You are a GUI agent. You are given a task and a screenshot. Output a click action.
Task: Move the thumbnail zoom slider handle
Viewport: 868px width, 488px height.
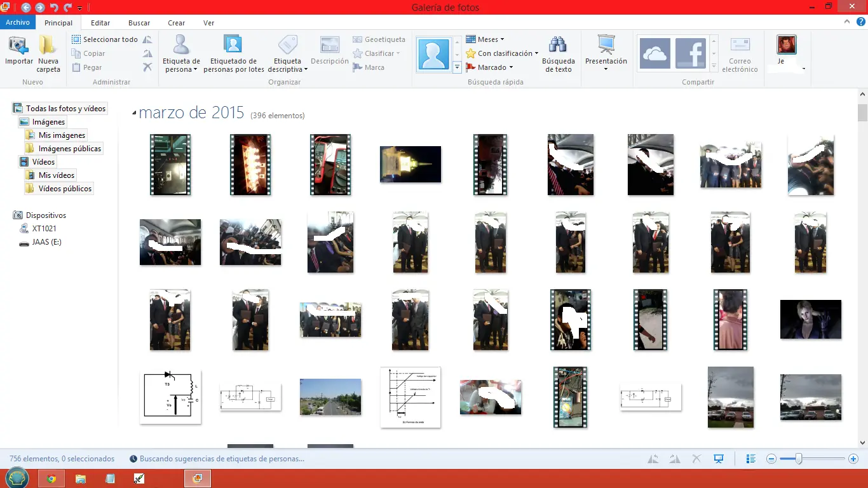798,459
